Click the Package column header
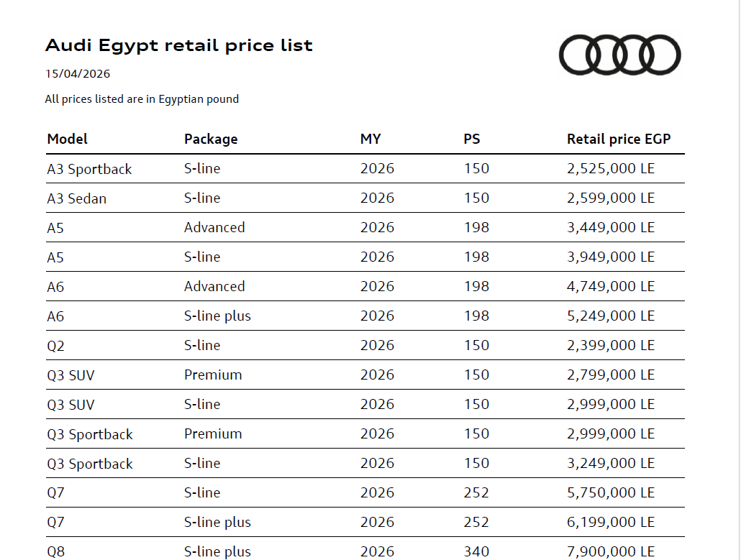 click(211, 139)
